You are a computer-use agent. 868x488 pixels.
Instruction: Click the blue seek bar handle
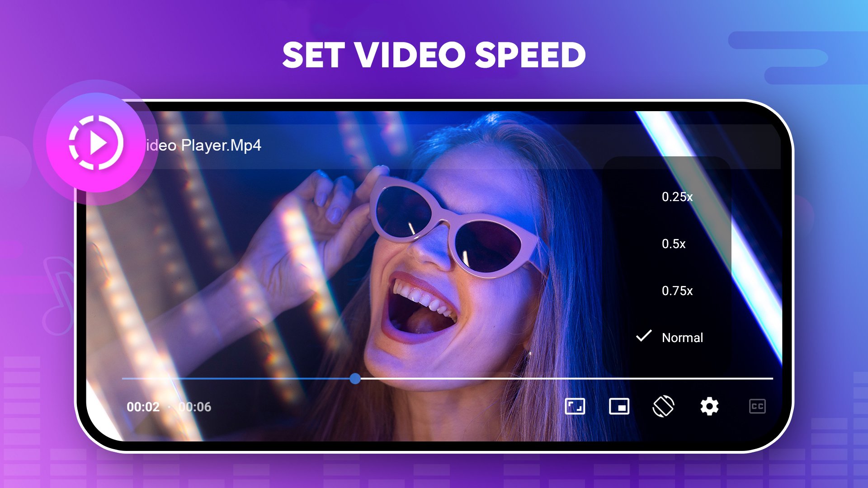[x=355, y=379]
